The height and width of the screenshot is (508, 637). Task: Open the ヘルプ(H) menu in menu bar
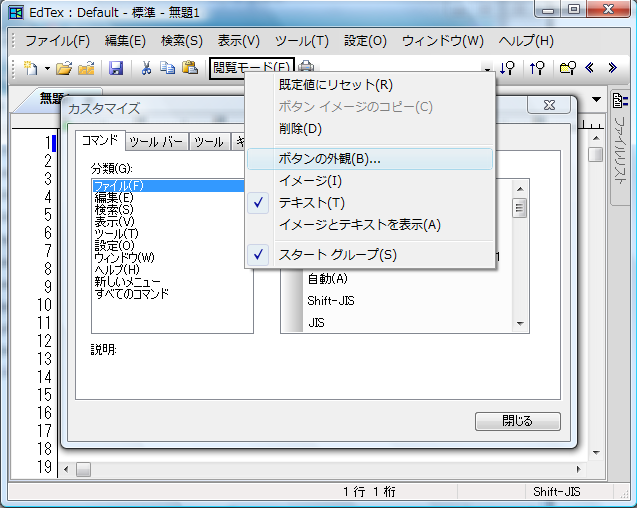(x=526, y=41)
